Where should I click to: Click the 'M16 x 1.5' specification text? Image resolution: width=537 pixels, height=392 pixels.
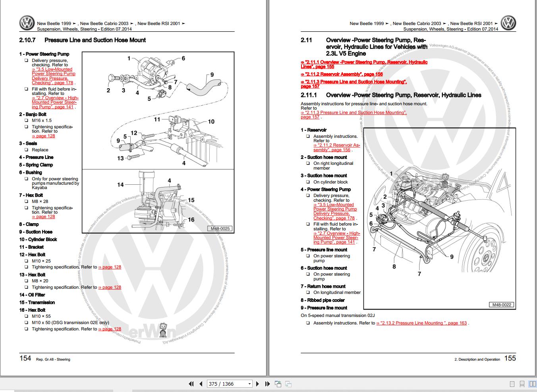tap(42, 120)
